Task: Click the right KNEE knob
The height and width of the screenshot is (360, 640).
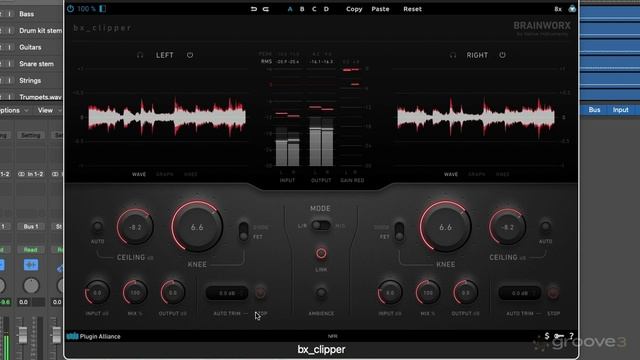Action: (445, 227)
